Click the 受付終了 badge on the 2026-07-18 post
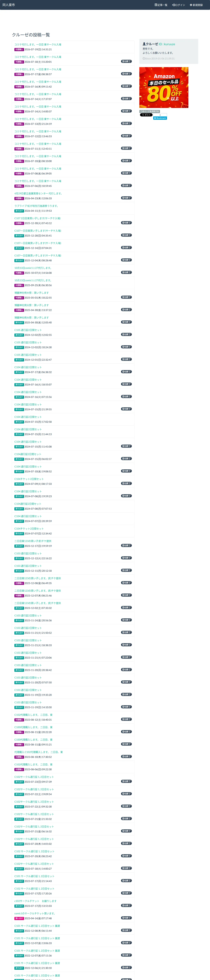The image size is (210, 980). coord(127,61)
